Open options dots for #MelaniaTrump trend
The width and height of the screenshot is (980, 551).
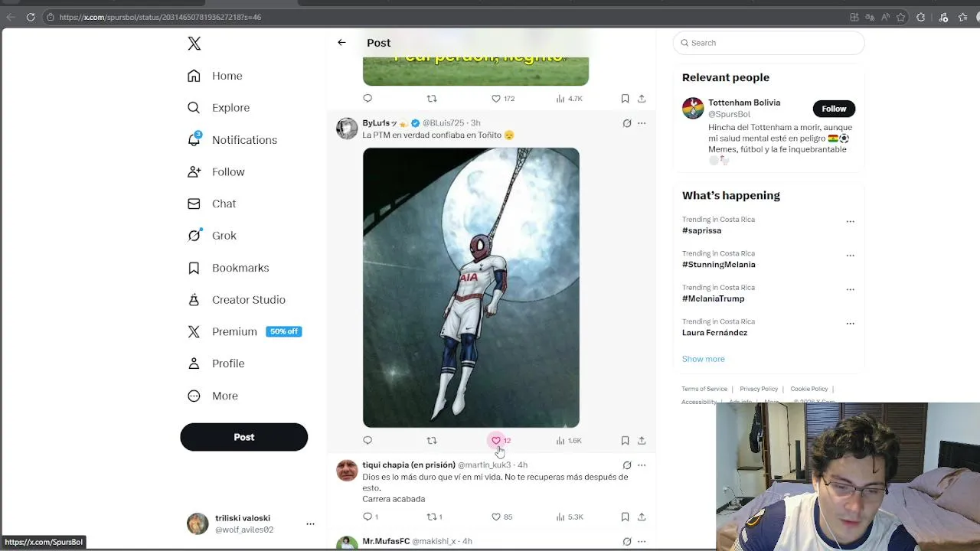point(850,289)
